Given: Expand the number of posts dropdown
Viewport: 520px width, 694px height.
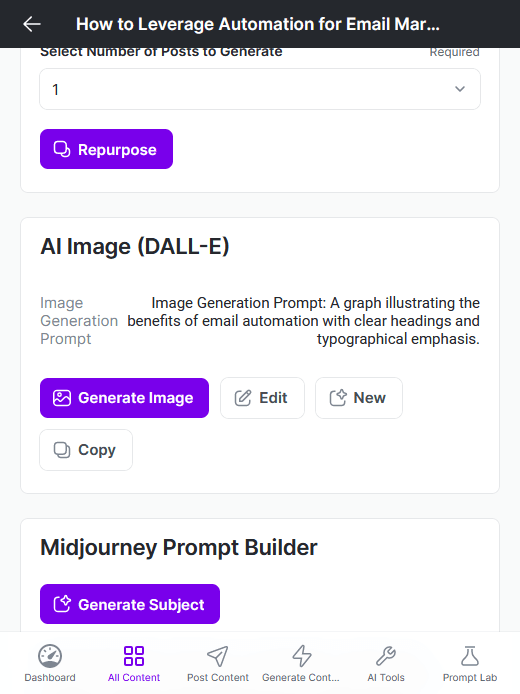Looking at the screenshot, I should (x=260, y=89).
